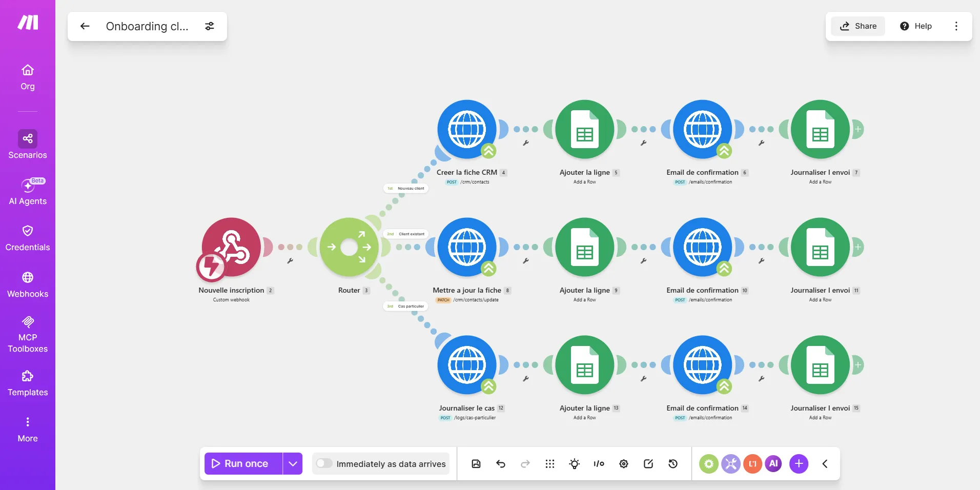Open the three-dot options menu

956,26
